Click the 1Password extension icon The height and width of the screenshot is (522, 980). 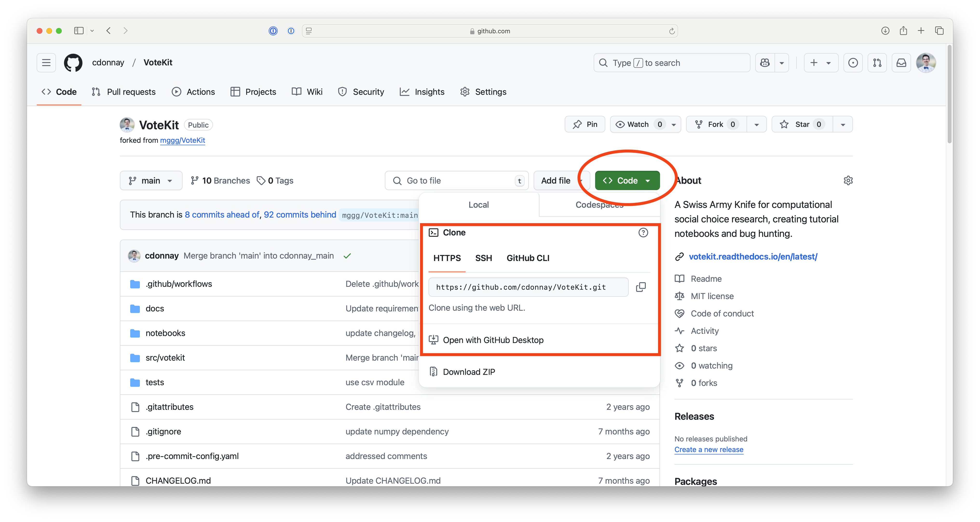tap(273, 31)
